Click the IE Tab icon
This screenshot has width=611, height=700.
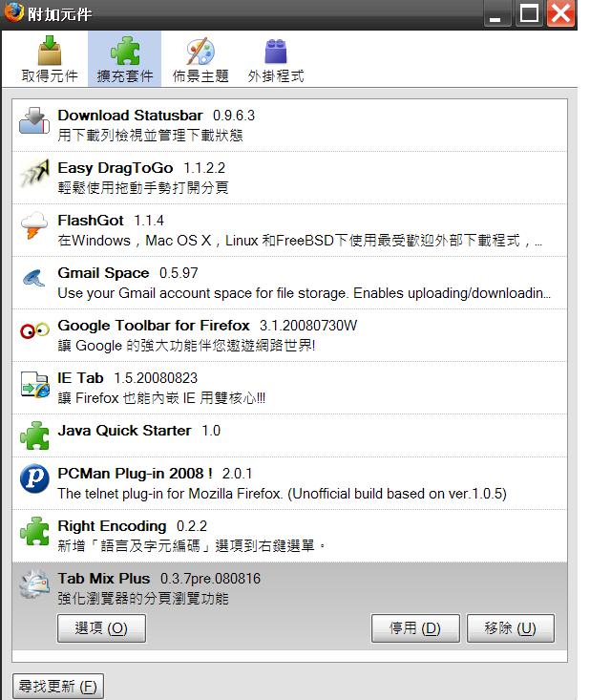tap(34, 384)
